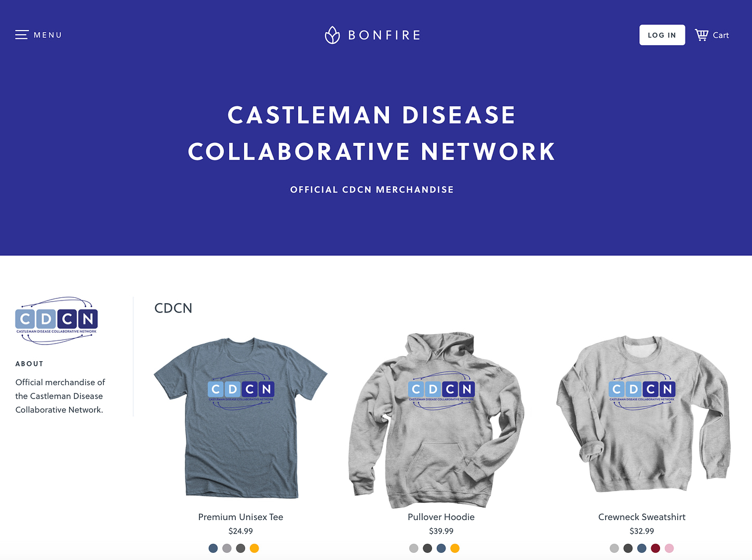Viewport: 752px width, 560px height.
Task: Click the Premium Unisex Tee title
Action: (x=241, y=517)
